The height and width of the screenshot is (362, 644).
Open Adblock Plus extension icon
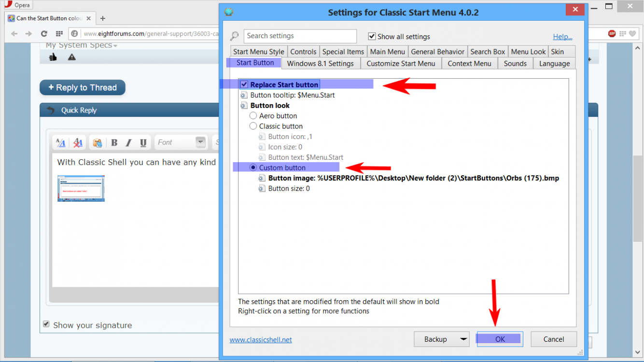(x=612, y=34)
